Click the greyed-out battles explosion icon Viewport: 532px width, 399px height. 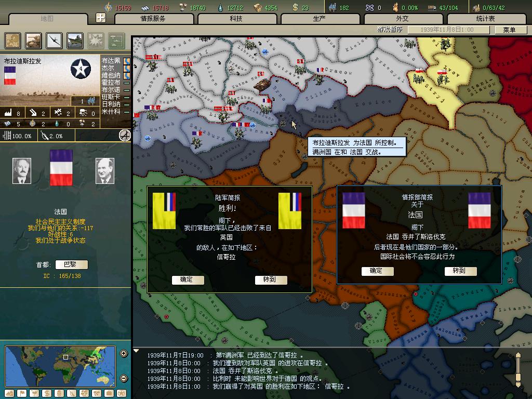click(96, 41)
